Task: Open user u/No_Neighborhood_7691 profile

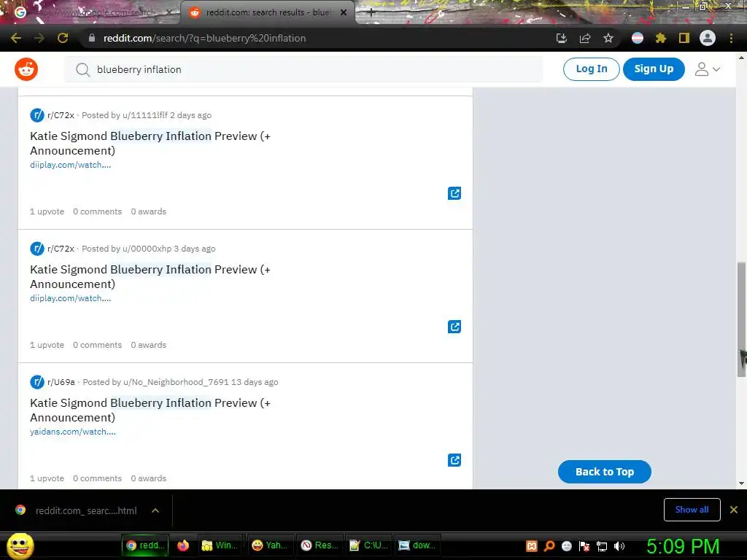Action: [176, 382]
